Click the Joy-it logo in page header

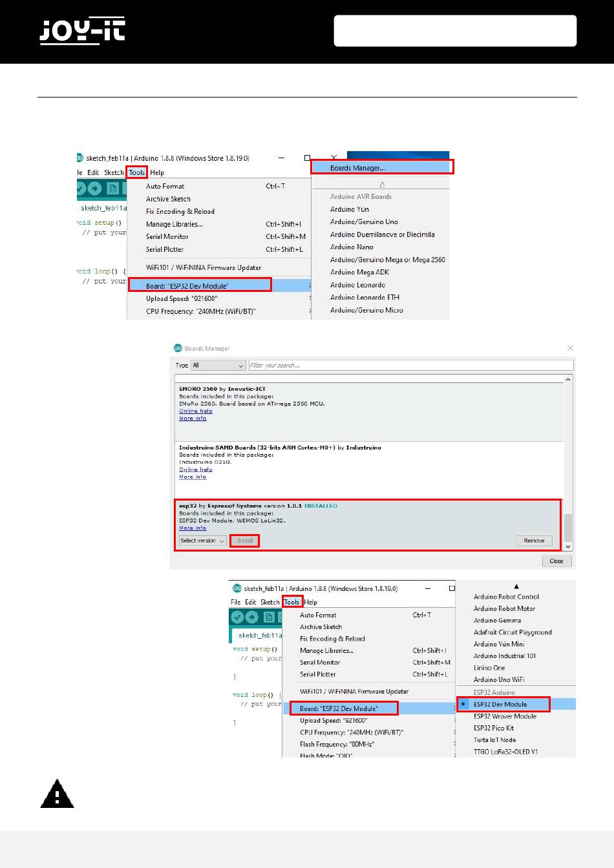coord(82,31)
